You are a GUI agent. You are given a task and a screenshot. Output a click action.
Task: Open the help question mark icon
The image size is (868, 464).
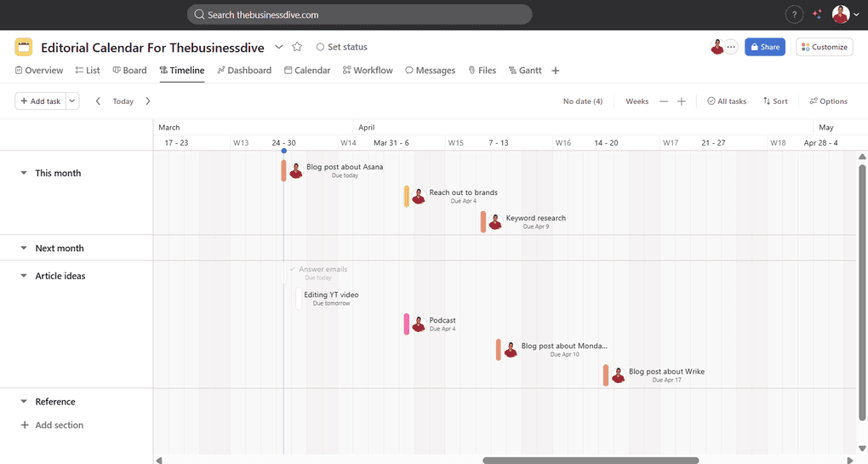click(x=794, y=15)
